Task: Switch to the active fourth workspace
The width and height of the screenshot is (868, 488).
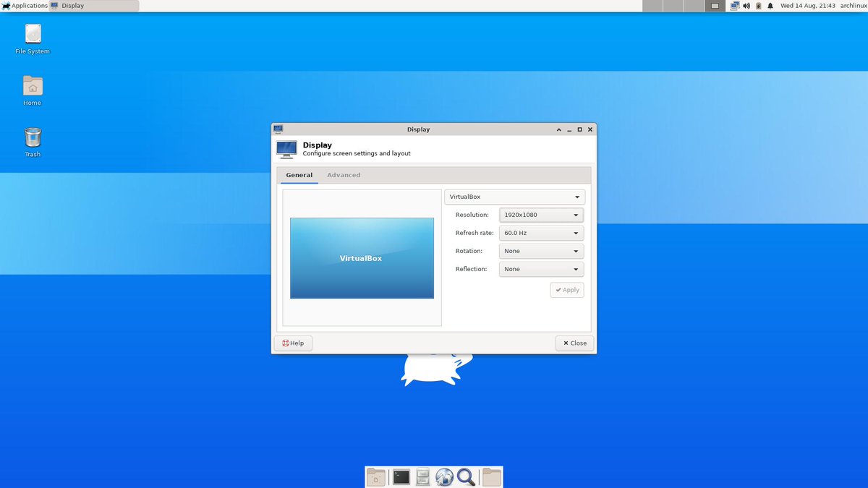Action: (x=715, y=6)
